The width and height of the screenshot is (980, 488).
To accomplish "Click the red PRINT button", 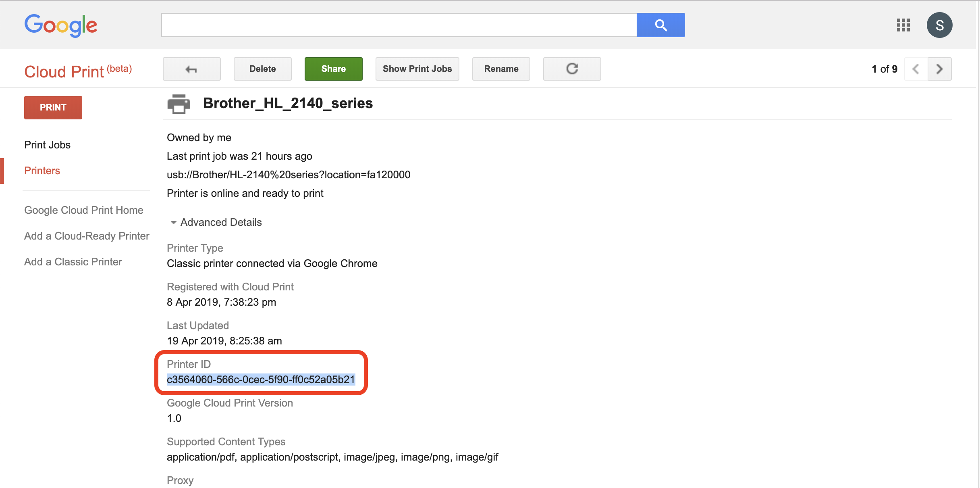I will point(53,108).
